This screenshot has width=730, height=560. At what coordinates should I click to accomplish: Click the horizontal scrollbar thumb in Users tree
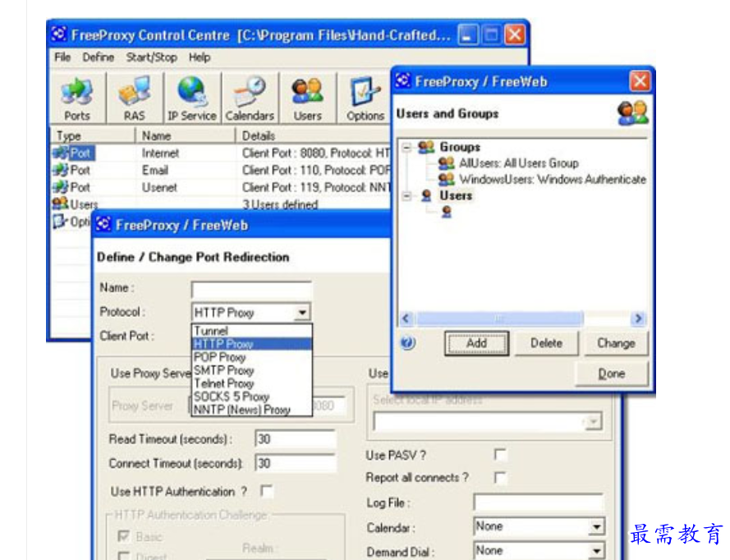499,319
